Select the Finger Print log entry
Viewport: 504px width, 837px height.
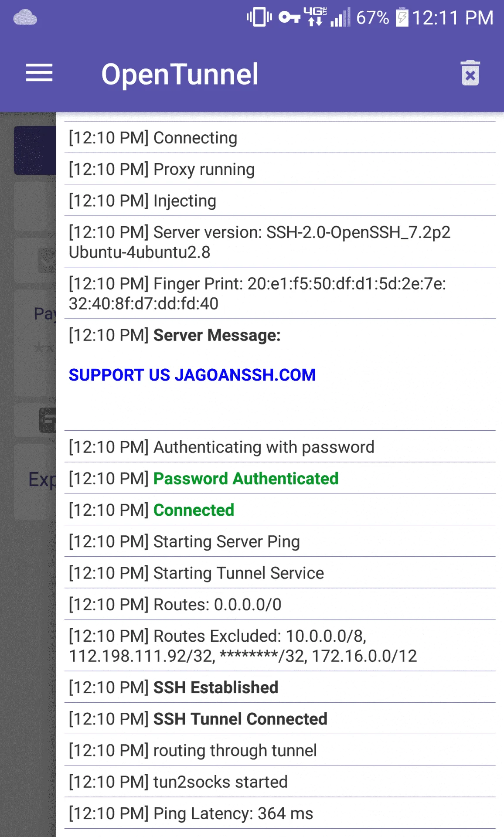[280, 293]
